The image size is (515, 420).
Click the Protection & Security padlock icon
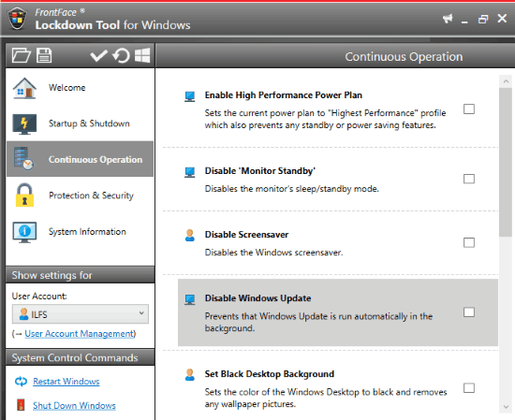point(24,195)
